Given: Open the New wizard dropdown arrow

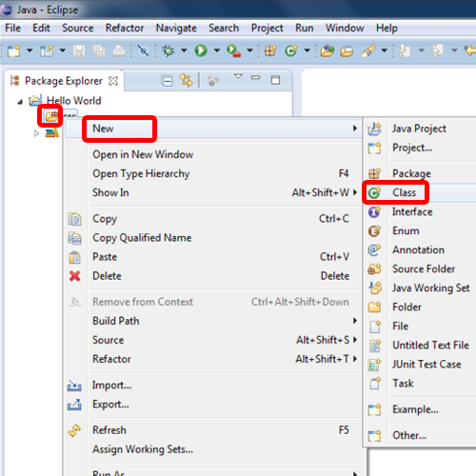Looking at the screenshot, I should [30, 50].
